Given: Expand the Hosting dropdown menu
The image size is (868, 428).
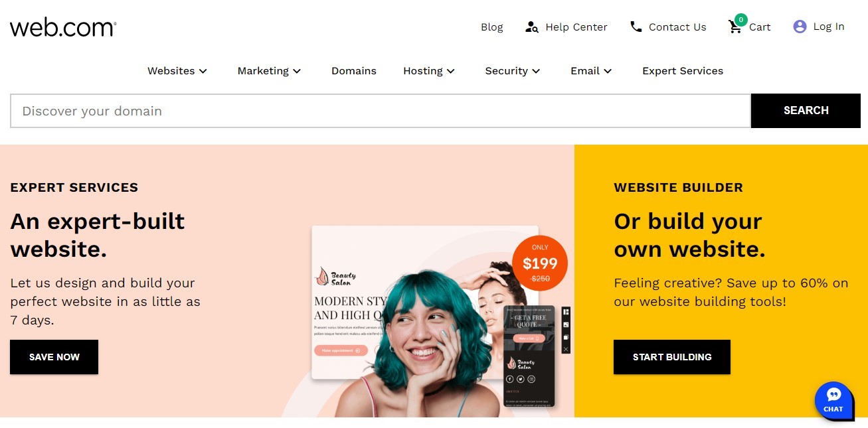Looking at the screenshot, I should pyautogui.click(x=429, y=71).
